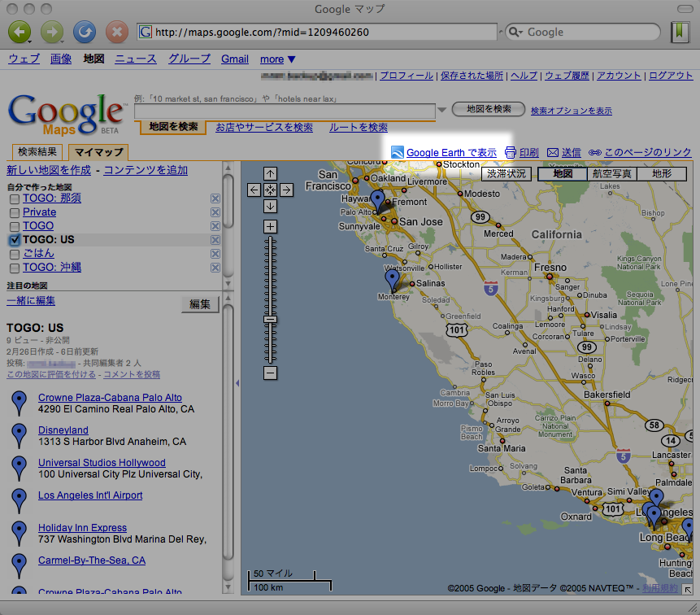This screenshot has height=615, width=700.
Task: Switch to the 検索結果 tab
Action: click(37, 152)
